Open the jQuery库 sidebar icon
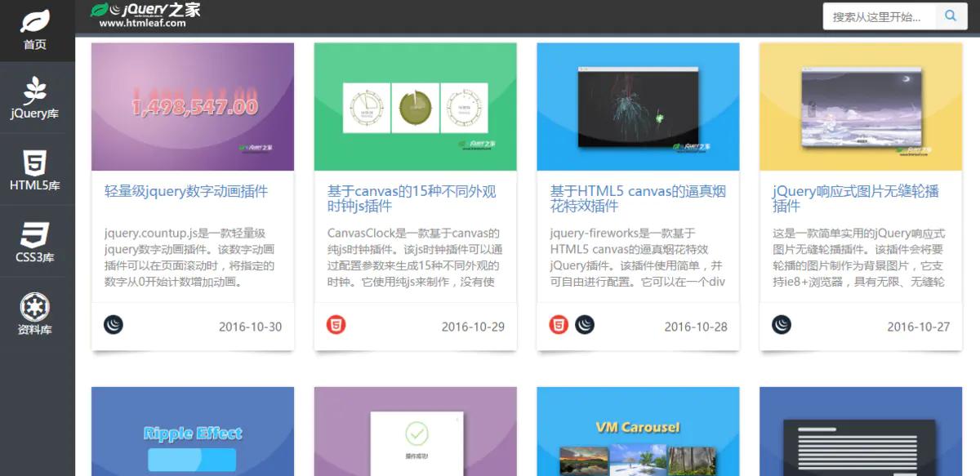Image resolution: width=980 pixels, height=476 pixels. 35,91
